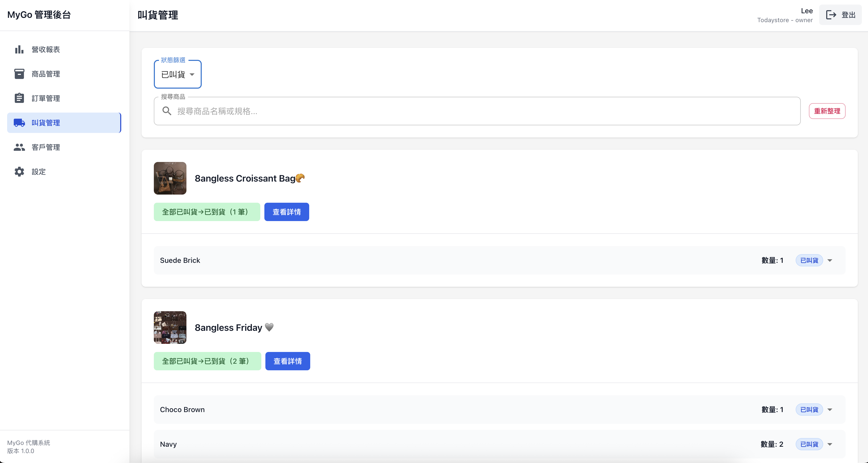
Task: Open 訂單管理 in the sidebar
Action: point(46,98)
